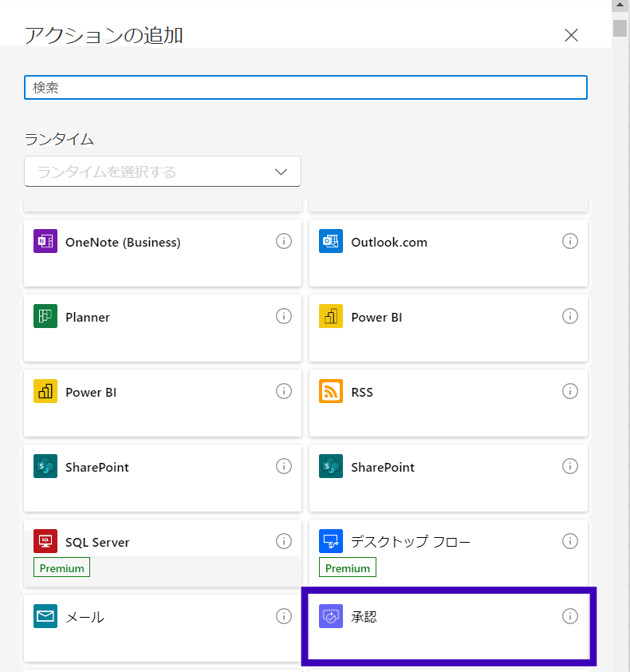Select the 承認 approvals icon

point(331,616)
